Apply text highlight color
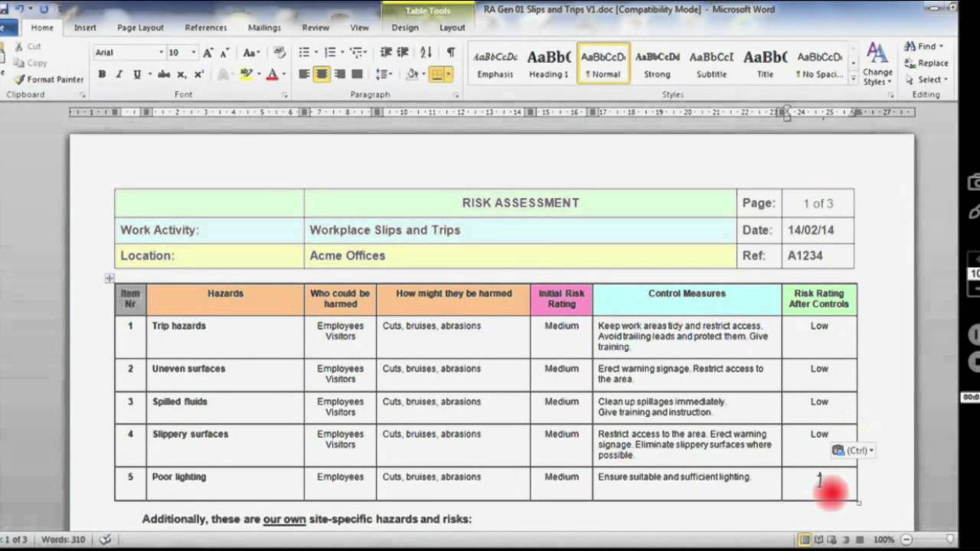 (246, 74)
